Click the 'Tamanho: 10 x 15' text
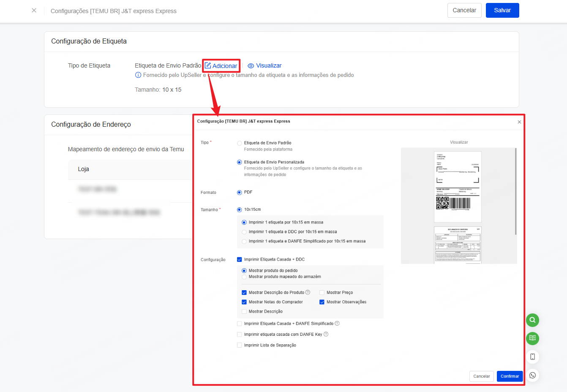 (x=158, y=90)
